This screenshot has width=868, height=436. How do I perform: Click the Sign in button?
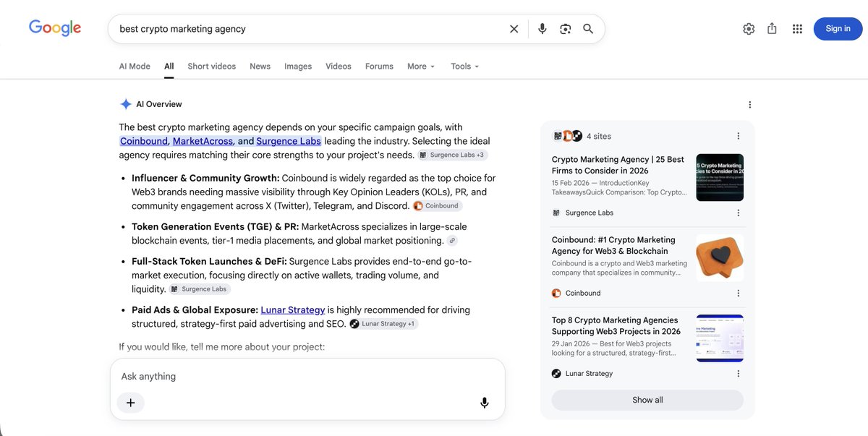click(x=838, y=29)
